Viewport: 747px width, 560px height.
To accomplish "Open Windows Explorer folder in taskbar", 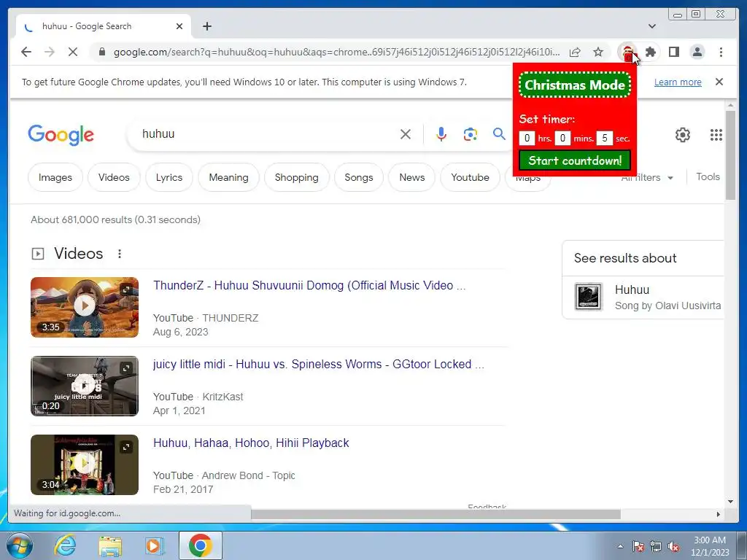I will (110, 545).
